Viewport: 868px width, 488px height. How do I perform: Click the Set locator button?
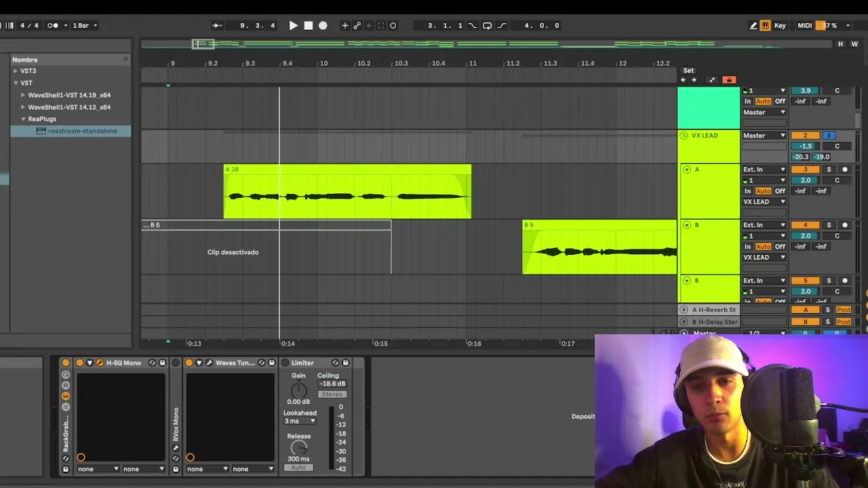tap(688, 70)
